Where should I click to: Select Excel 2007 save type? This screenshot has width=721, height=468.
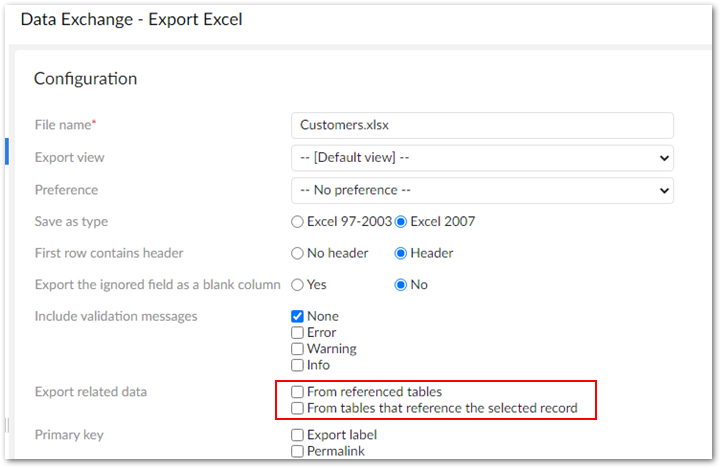click(402, 221)
